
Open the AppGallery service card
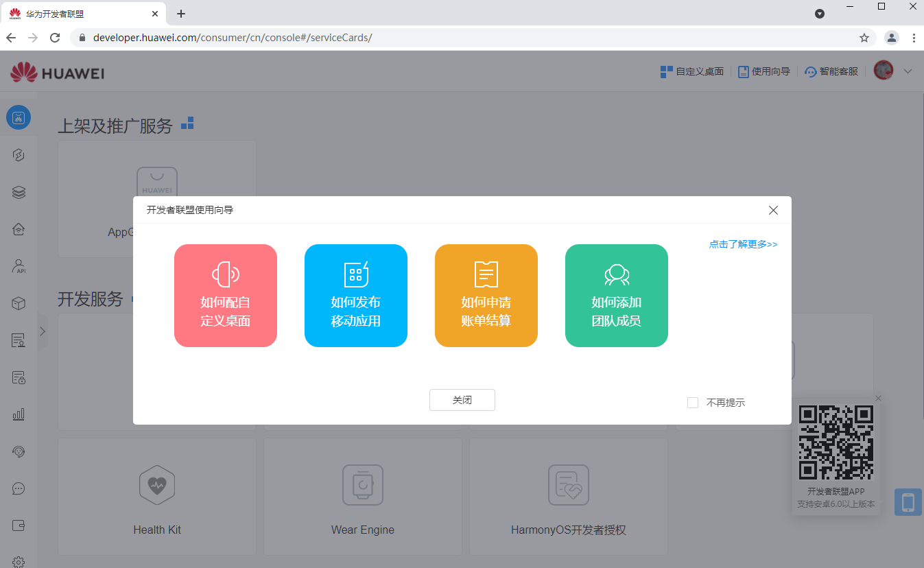(157, 199)
